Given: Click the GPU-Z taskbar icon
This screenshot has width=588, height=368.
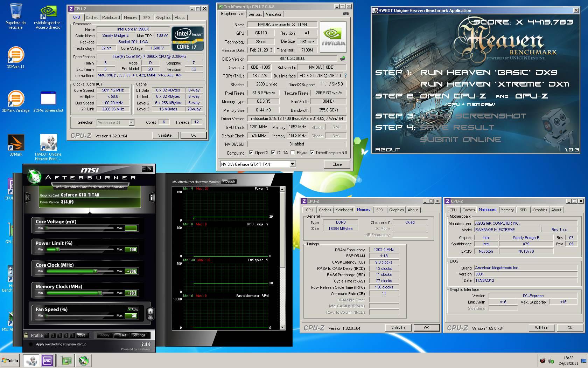Looking at the screenshot, I should point(66,361).
